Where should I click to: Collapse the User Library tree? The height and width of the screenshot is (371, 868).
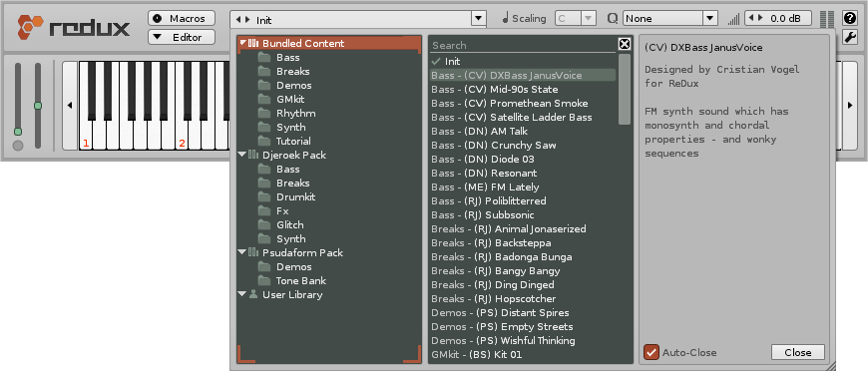click(x=242, y=294)
